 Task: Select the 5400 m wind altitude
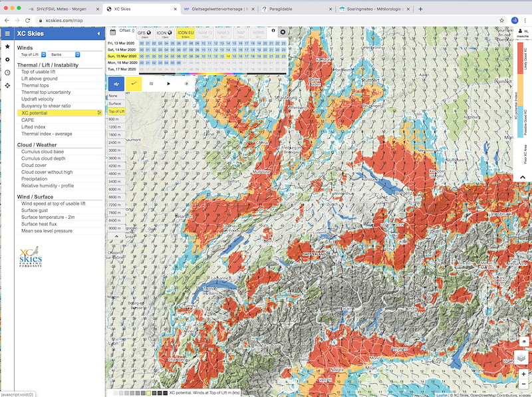[x=116, y=182]
